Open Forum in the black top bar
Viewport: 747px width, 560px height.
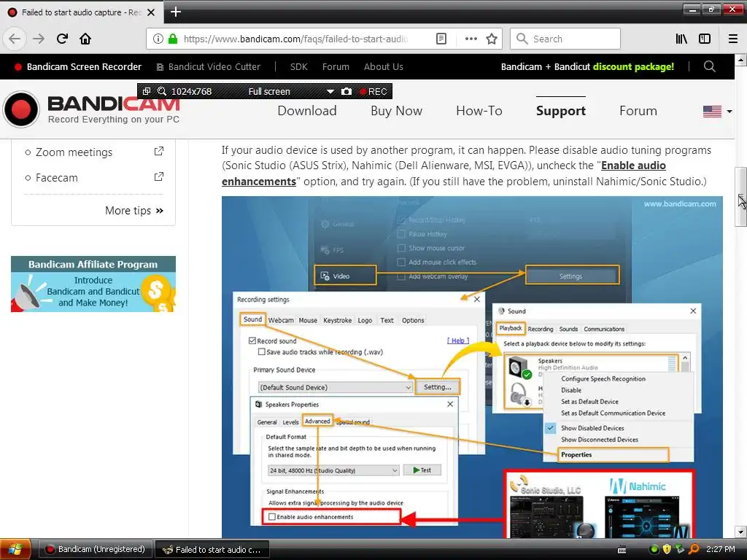point(336,66)
